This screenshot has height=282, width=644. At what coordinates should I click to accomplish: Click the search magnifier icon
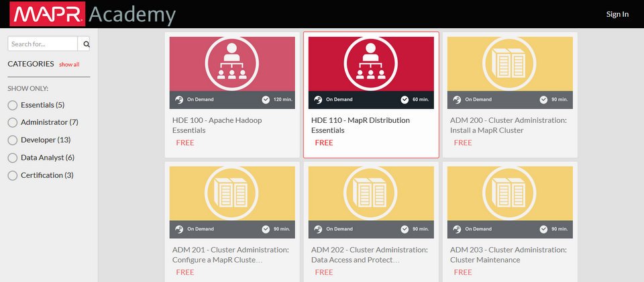[x=87, y=44]
